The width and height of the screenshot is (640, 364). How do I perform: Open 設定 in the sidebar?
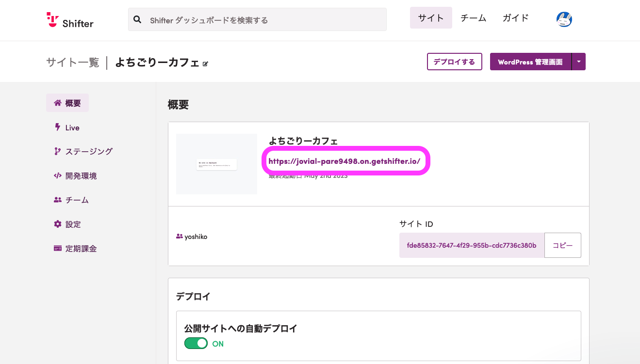(x=67, y=224)
